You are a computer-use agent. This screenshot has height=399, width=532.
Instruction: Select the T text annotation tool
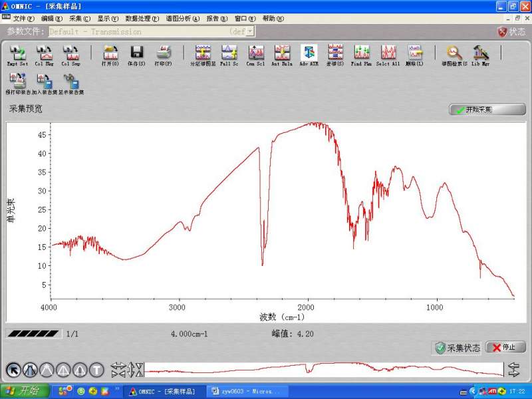pyautogui.click(x=96, y=370)
